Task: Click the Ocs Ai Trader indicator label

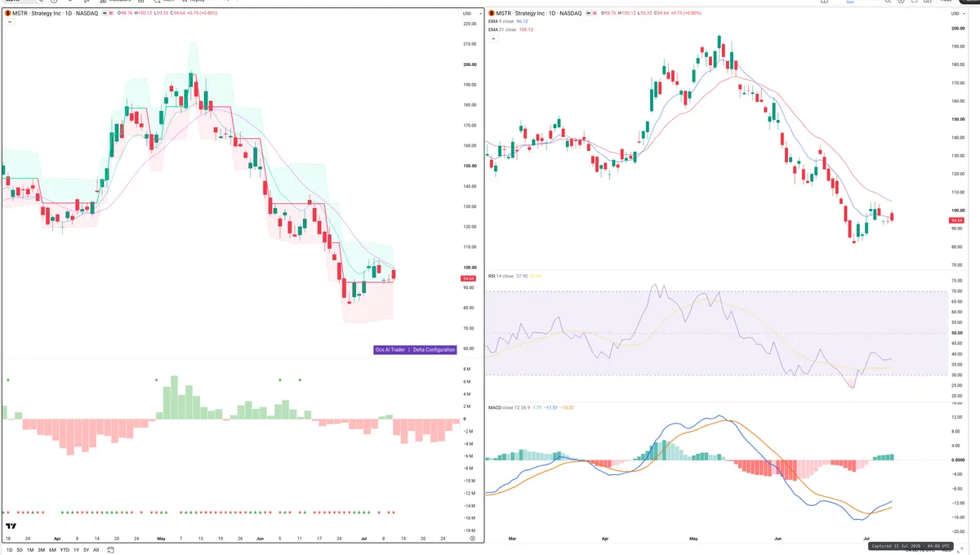Action: point(390,349)
